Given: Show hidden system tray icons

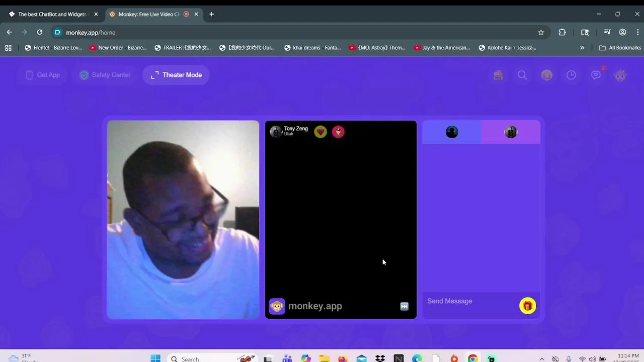Looking at the screenshot, I should pyautogui.click(x=541, y=359).
